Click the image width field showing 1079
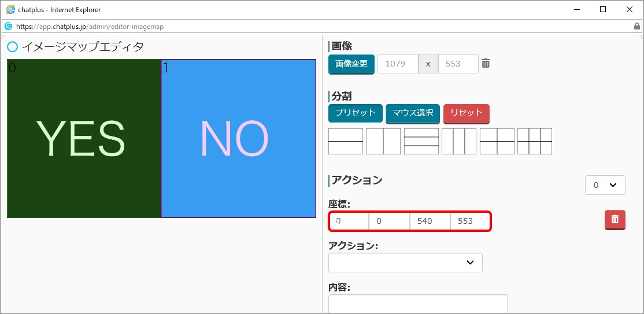644x314 pixels. 398,64
